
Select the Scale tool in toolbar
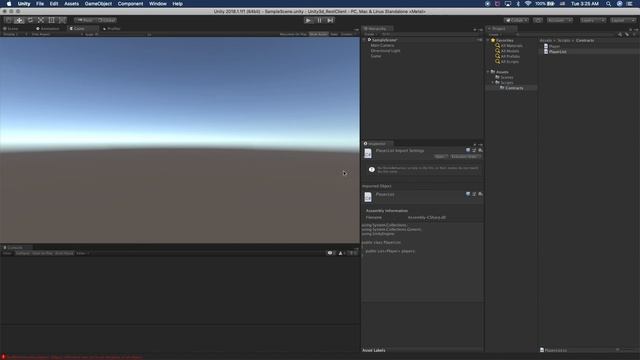[x=40, y=20]
